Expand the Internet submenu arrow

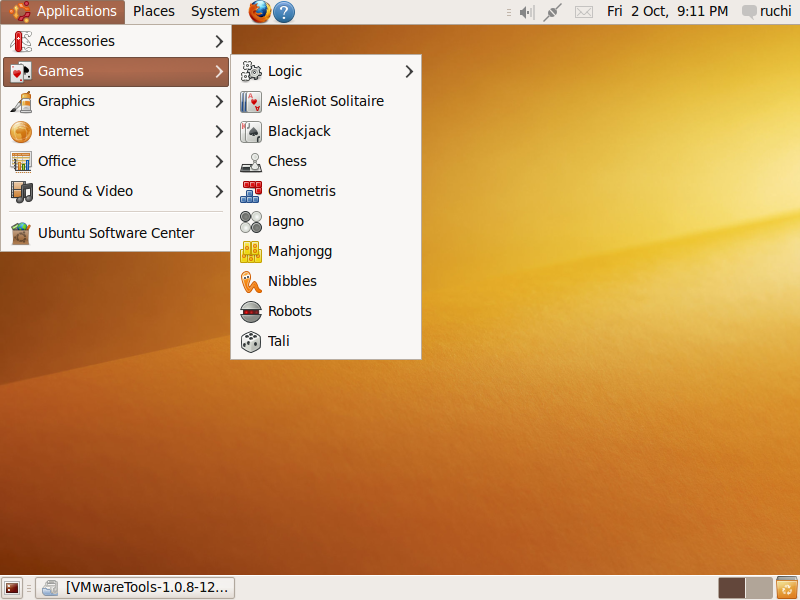pos(219,132)
